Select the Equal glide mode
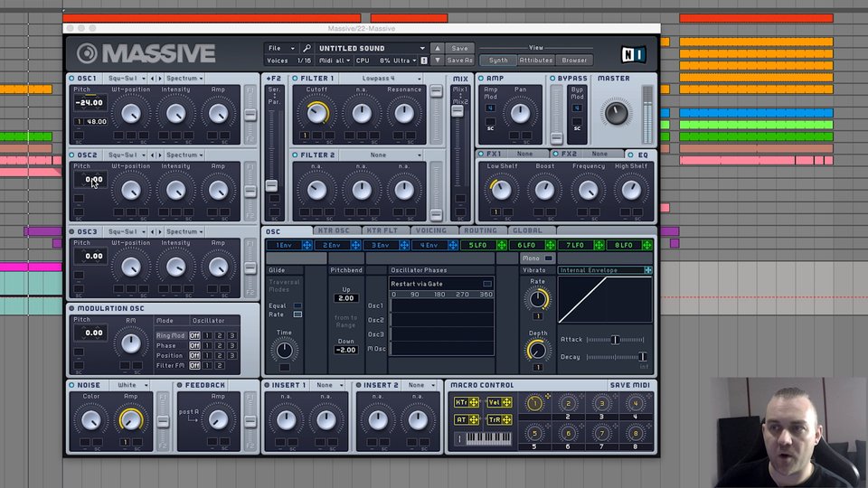Viewport: 868px width, 488px height. [297, 305]
